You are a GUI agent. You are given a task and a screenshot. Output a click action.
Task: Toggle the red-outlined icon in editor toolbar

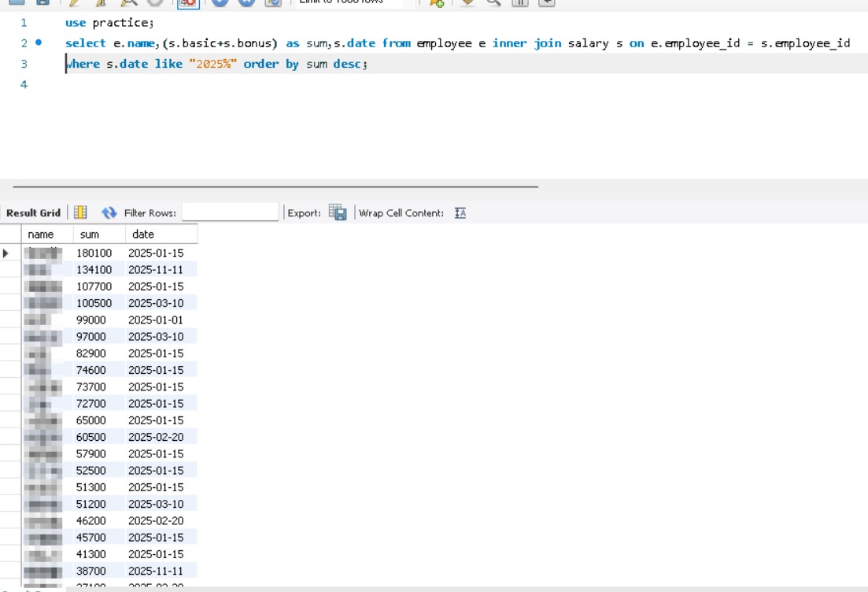188,2
